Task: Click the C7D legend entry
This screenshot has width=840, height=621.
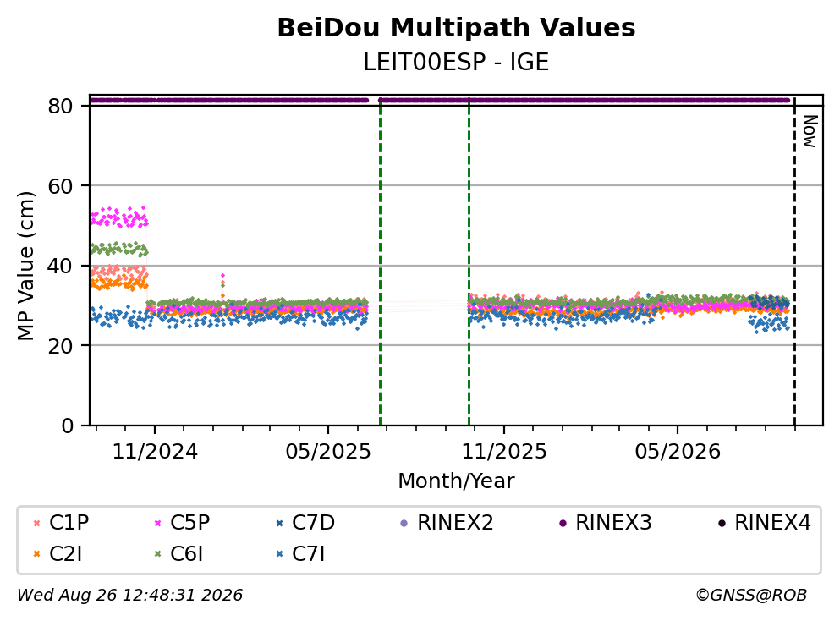Action: 305,522
